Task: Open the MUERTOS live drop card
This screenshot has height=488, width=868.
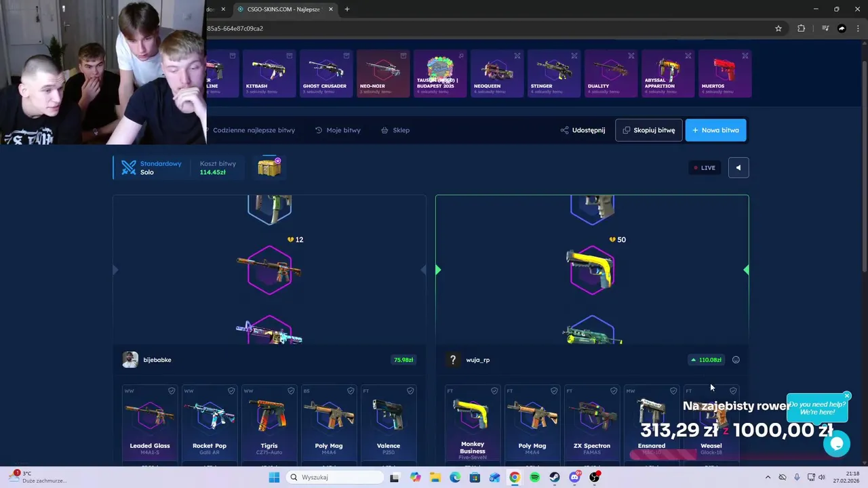Action: click(x=725, y=73)
